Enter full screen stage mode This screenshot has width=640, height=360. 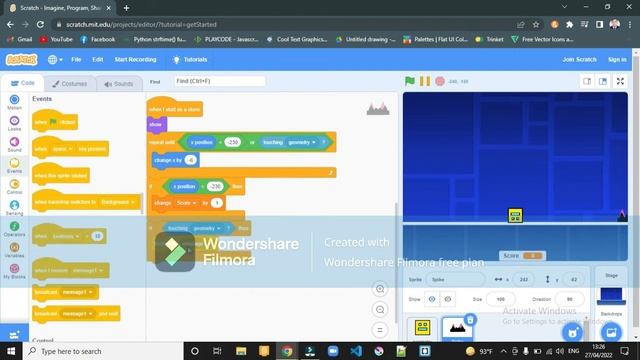coord(620,81)
